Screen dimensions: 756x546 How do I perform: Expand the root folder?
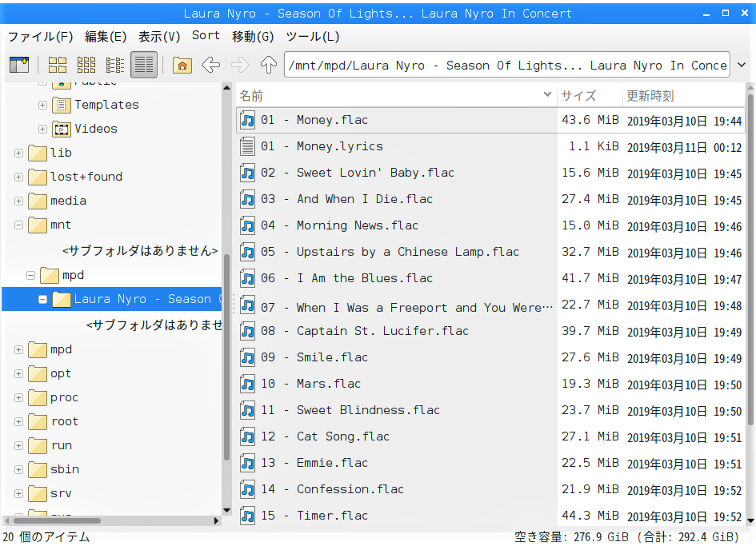[19, 421]
